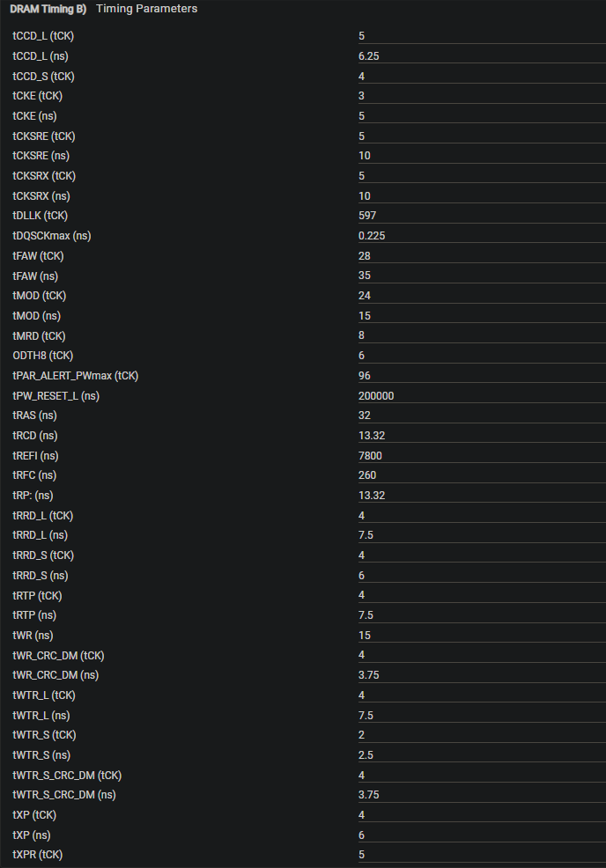
Task: Edit the tMOD (tCK) value 24
Action: coord(482,296)
